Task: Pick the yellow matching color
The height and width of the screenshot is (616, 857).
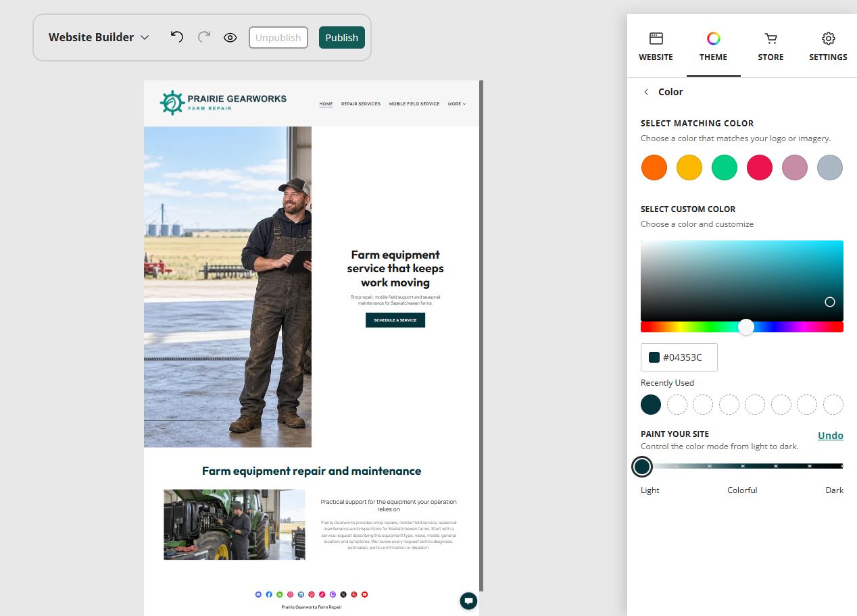Action: pyautogui.click(x=689, y=168)
